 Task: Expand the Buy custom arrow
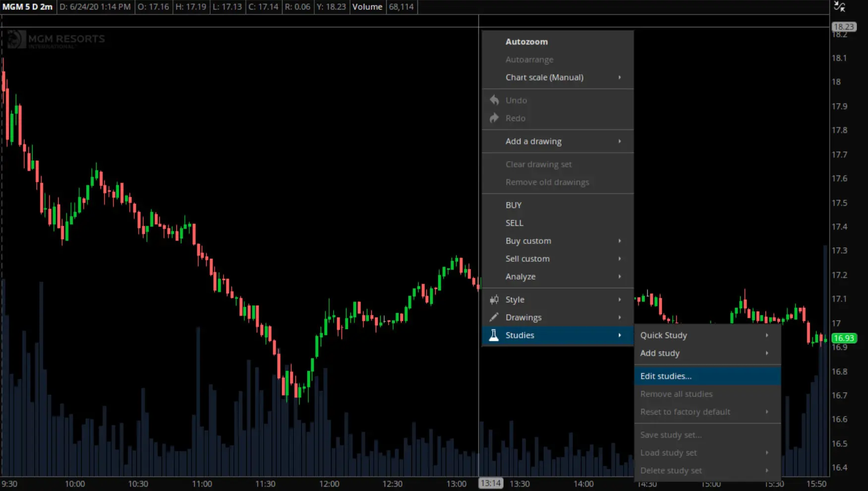coord(620,241)
